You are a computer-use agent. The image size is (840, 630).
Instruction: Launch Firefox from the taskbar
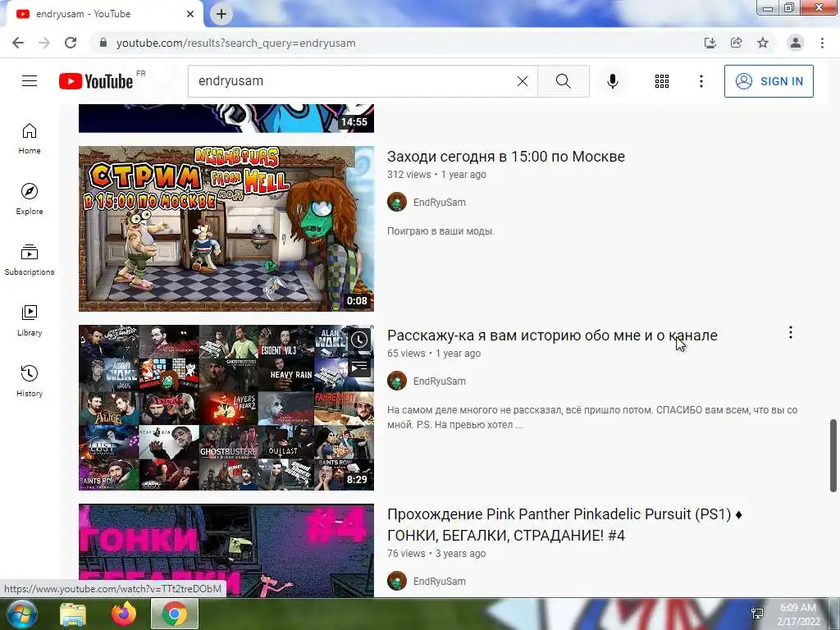point(124,614)
